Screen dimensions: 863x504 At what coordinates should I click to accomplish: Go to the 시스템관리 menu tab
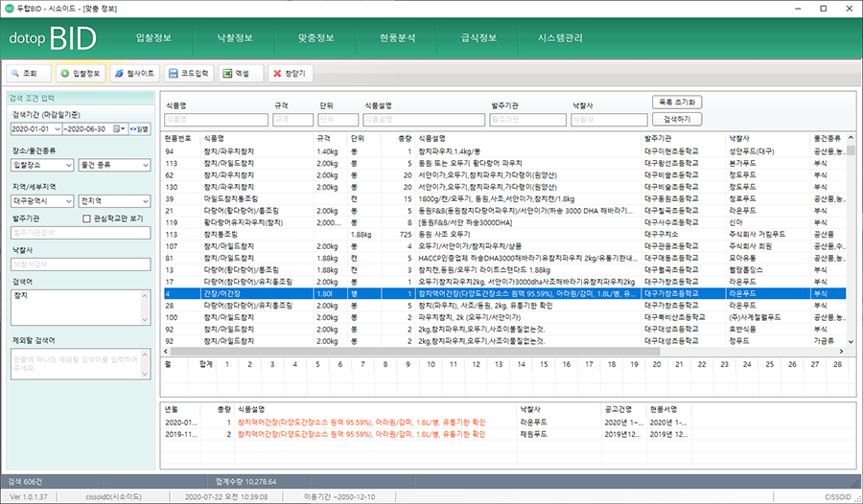click(x=560, y=38)
